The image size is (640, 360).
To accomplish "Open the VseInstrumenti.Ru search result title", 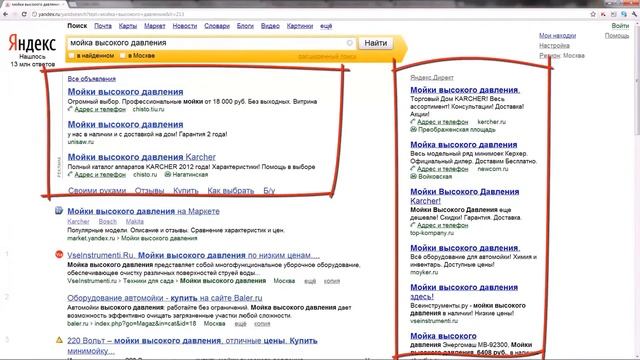I will pos(193,255).
